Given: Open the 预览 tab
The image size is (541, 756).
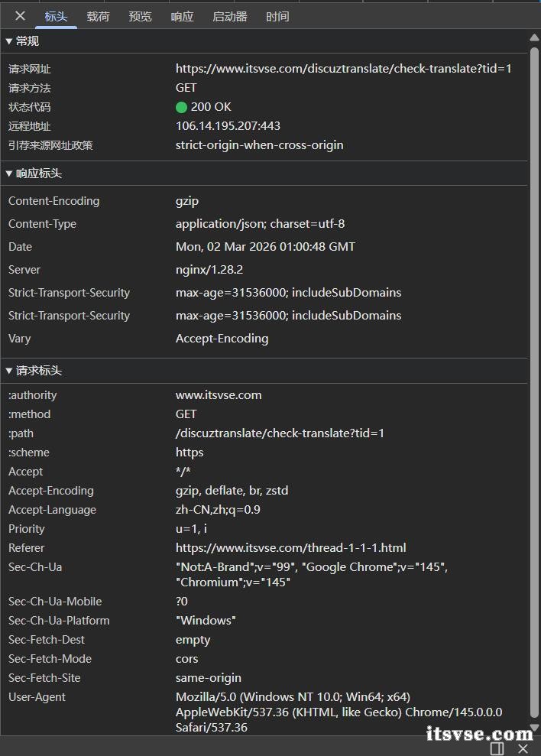Looking at the screenshot, I should pos(140,16).
